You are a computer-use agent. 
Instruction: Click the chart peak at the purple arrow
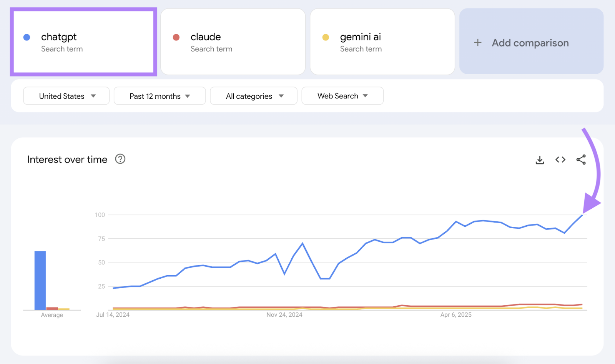coord(582,215)
